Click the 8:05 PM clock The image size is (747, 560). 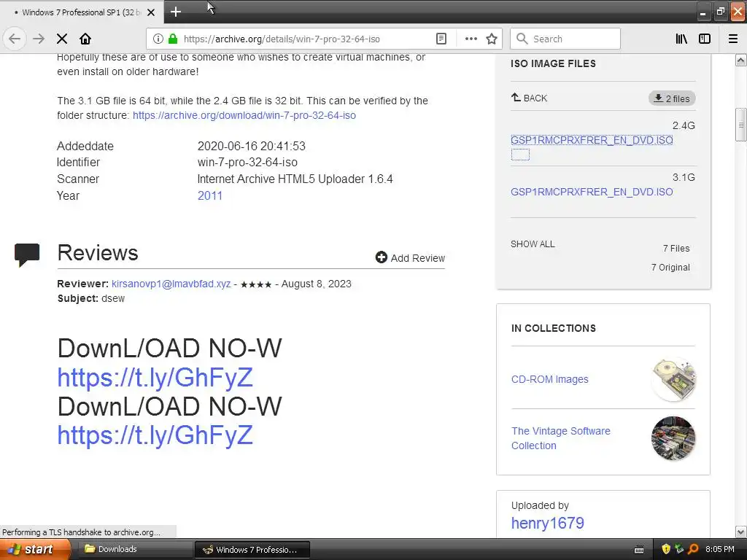(x=720, y=549)
